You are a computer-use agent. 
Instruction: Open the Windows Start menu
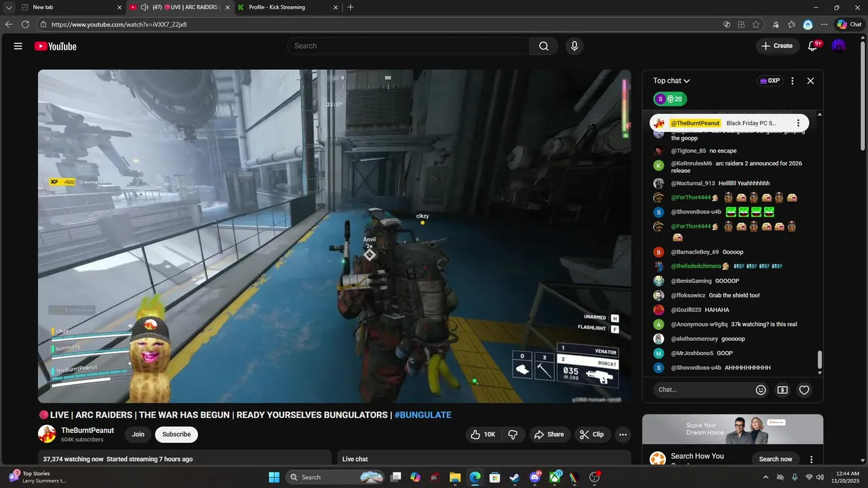(274, 477)
